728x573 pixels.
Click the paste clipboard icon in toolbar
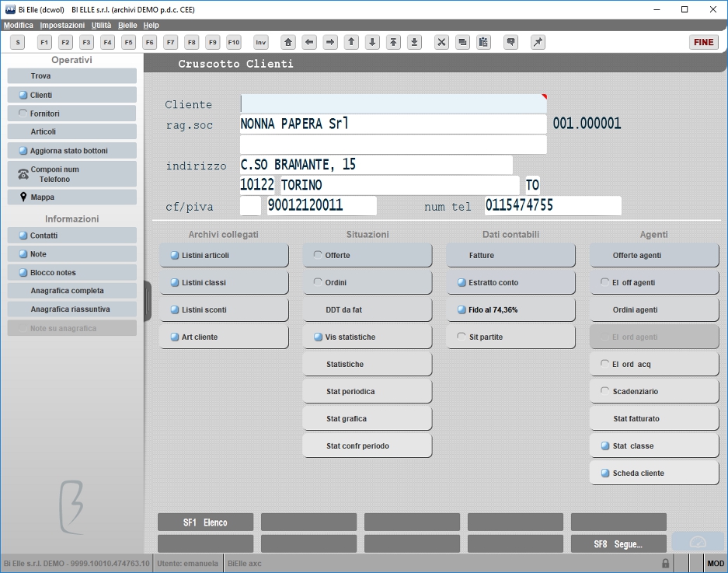[x=483, y=42]
